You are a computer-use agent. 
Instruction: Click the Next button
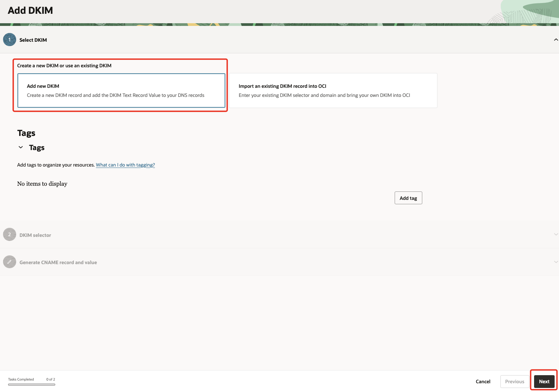pos(544,381)
